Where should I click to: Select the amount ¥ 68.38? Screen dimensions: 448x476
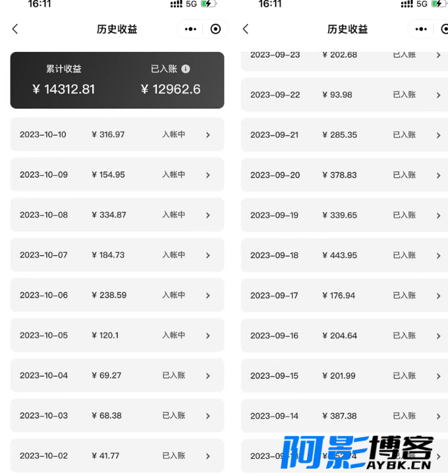click(x=107, y=415)
